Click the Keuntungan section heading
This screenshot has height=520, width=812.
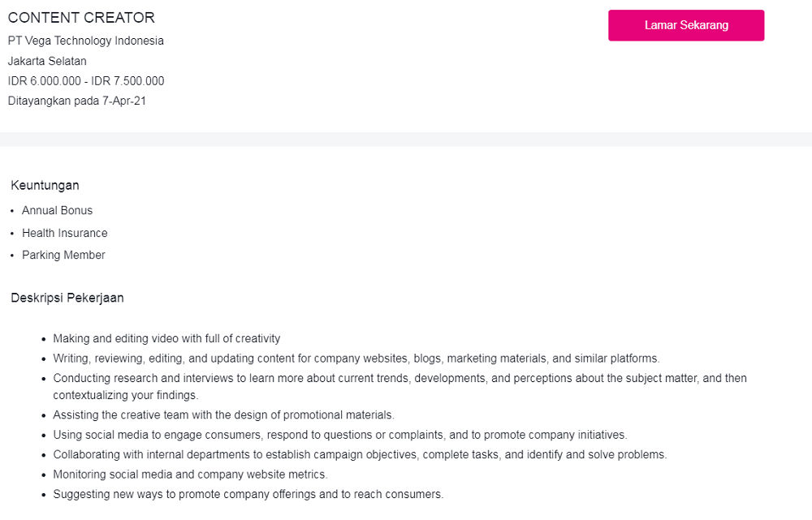tap(45, 186)
